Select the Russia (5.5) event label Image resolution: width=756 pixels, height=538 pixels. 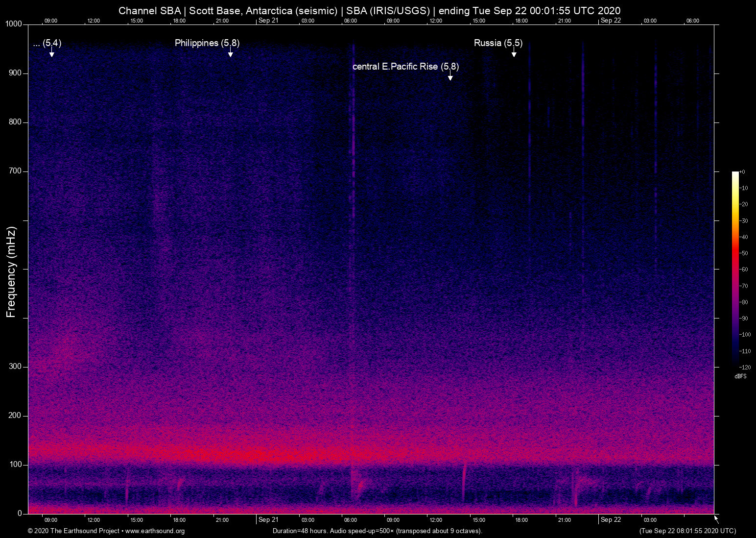tap(498, 43)
